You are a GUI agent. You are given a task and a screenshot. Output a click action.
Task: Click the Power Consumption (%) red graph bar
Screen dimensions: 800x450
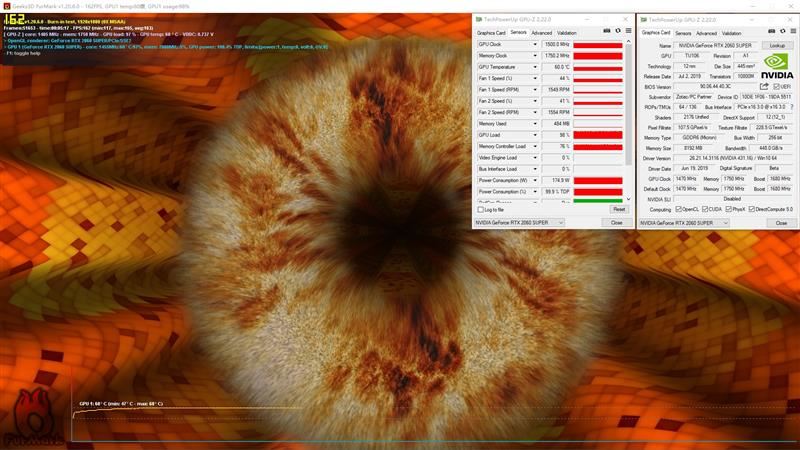(597, 192)
